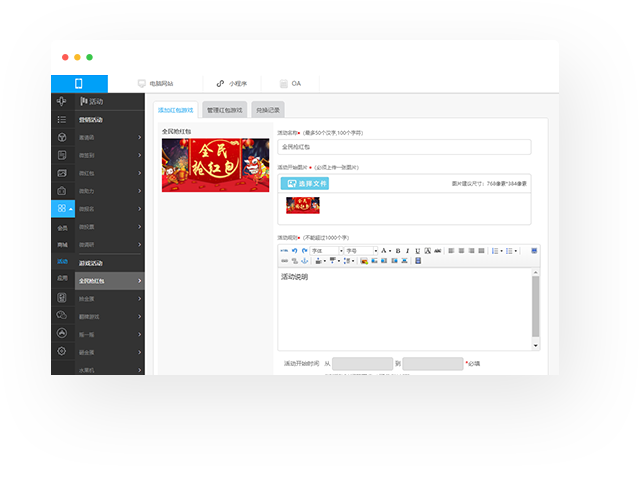Select 会员 in the left strip
This screenshot has height=478, width=640.
pos(62,228)
